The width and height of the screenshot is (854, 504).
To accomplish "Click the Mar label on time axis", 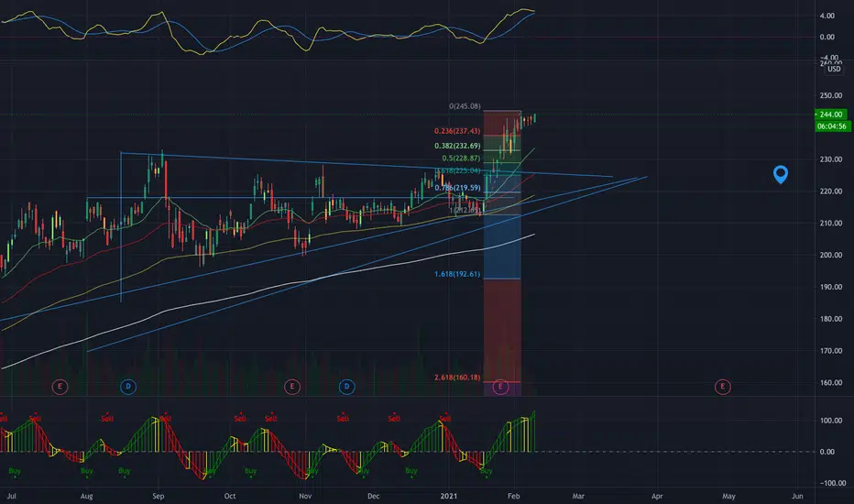I will coord(578,497).
